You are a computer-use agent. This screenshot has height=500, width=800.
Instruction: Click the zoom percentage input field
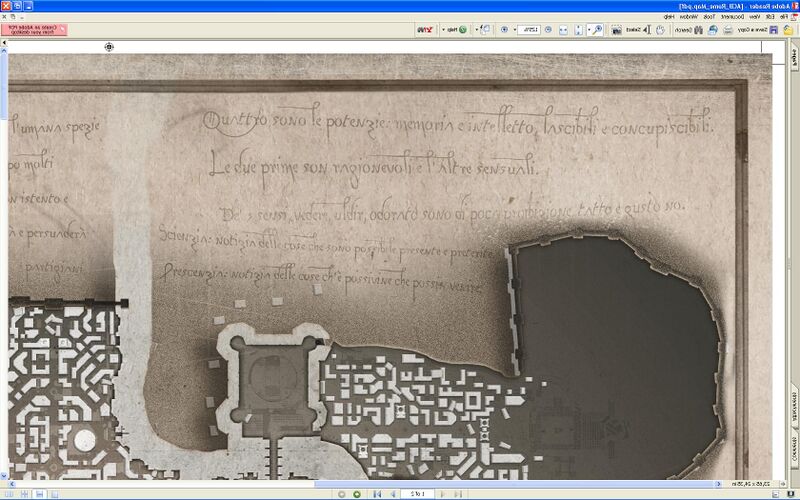coord(529,30)
